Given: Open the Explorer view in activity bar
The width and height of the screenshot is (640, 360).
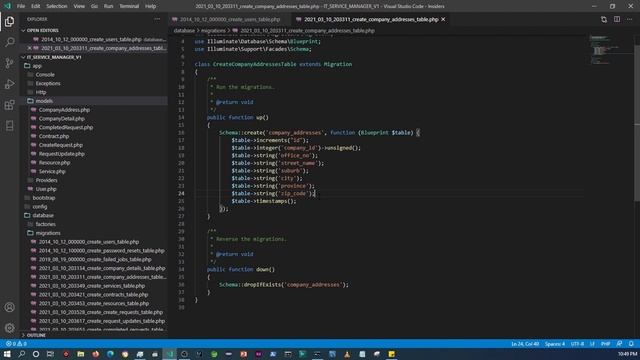Looking at the screenshot, I should click(9, 21).
